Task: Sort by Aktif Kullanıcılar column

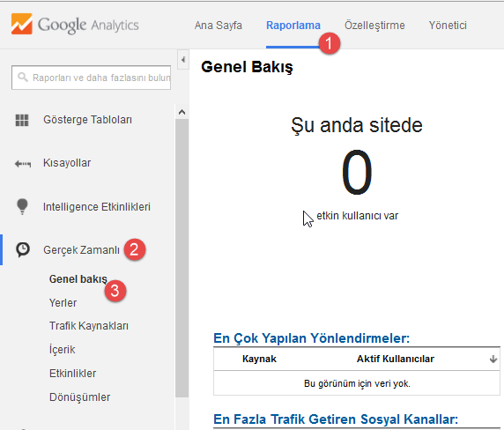Action: pyautogui.click(x=396, y=359)
